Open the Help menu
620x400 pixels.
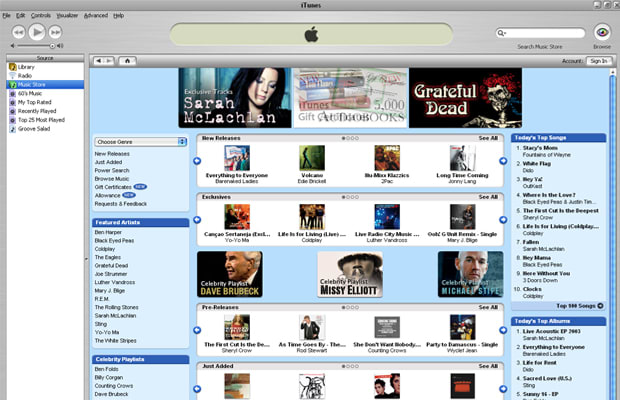point(119,15)
